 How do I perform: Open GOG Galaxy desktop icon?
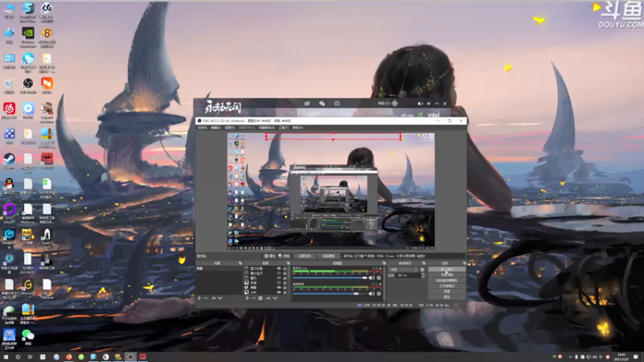[x=9, y=211]
